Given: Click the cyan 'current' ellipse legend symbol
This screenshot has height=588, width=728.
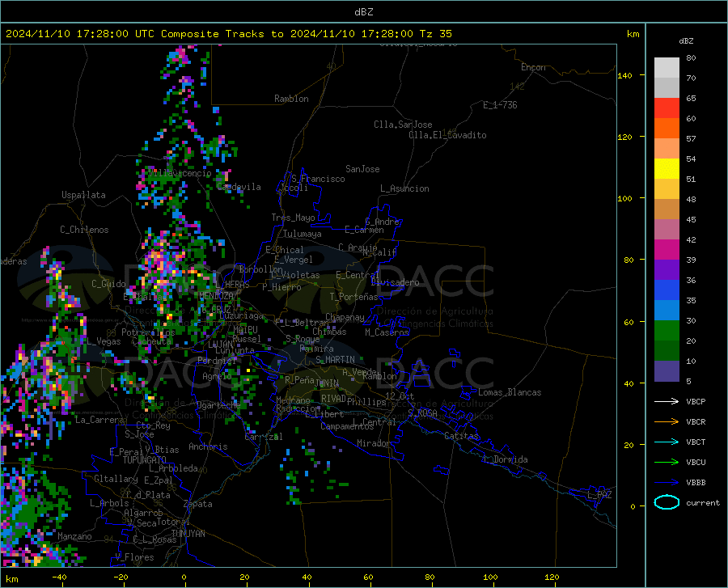Looking at the screenshot, I should point(667,502).
